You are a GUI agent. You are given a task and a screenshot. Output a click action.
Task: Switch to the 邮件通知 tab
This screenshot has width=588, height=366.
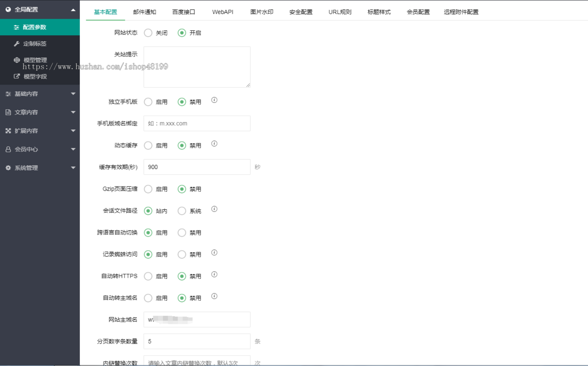(x=145, y=12)
